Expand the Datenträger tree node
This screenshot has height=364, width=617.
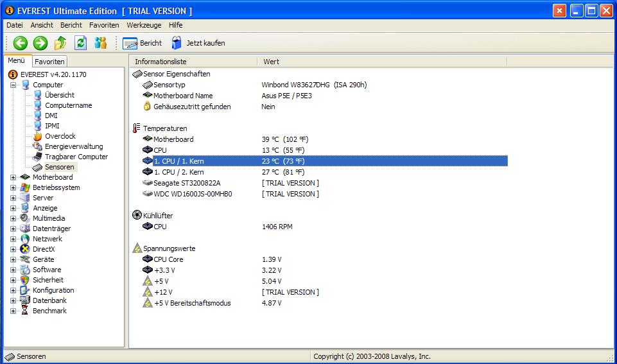[x=13, y=229]
